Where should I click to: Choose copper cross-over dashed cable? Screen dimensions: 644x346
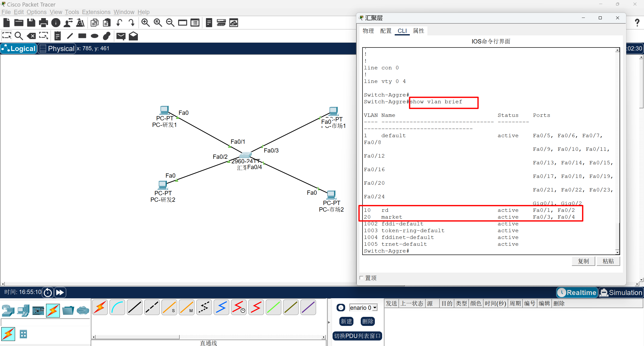[x=152, y=307]
